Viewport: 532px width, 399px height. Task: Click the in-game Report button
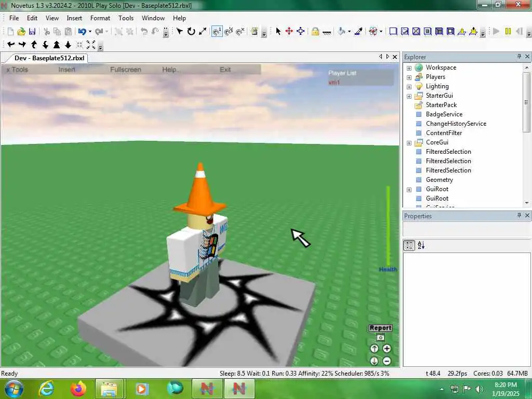point(380,328)
